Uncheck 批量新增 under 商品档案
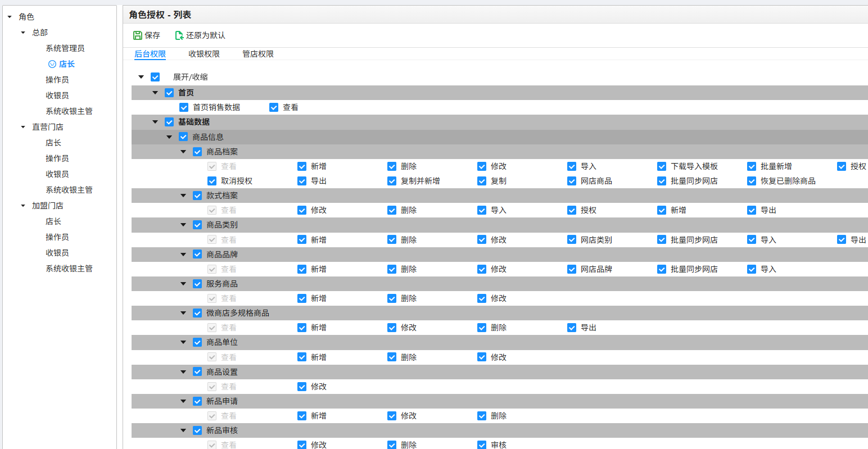 tap(752, 166)
